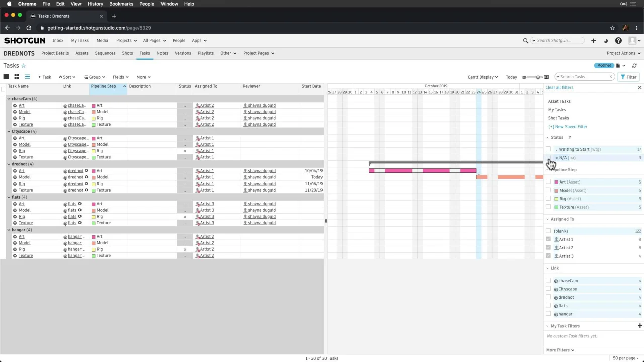Check the (blank) Assigned To checkbox
Viewport: 644px width, 362px height.
(x=548, y=231)
